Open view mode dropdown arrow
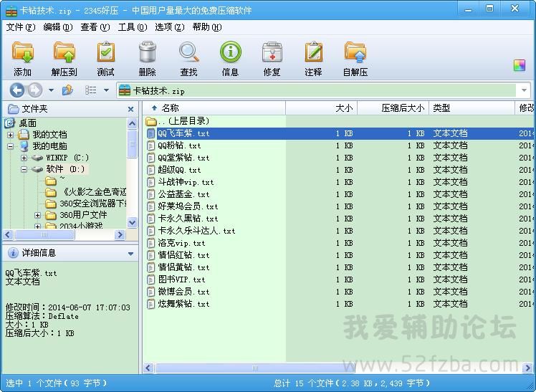 click(106, 90)
